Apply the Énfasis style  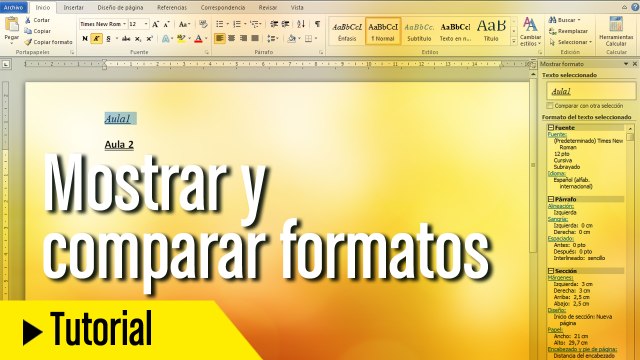347,31
